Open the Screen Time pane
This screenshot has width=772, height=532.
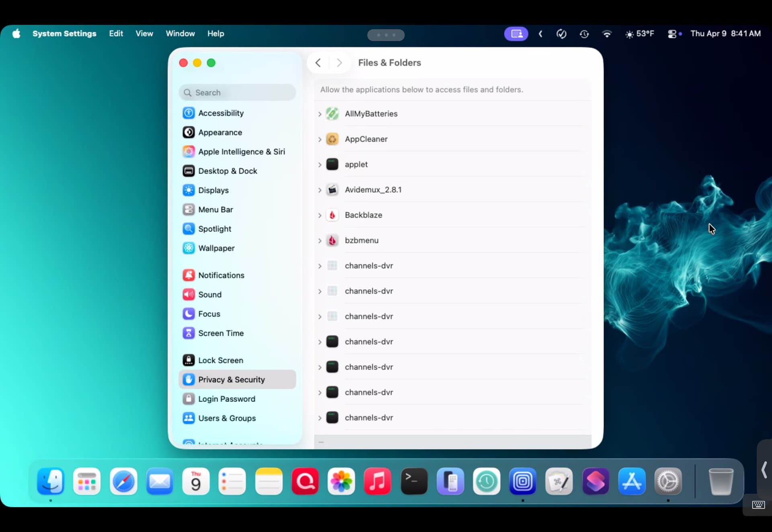(220, 333)
